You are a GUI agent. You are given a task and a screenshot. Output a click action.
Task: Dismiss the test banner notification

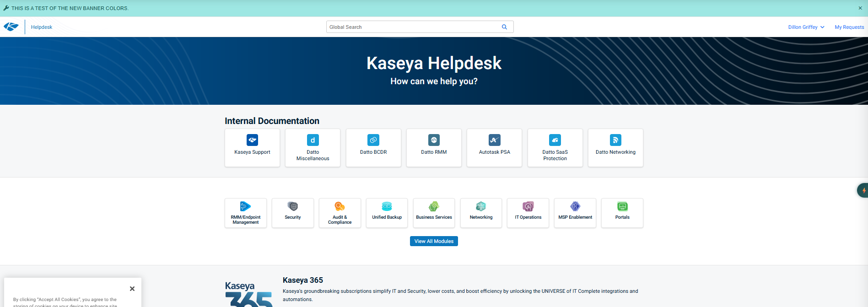(860, 8)
